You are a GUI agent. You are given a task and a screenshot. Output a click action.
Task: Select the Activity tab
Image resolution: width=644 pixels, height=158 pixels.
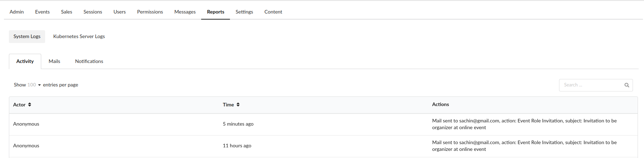(x=25, y=61)
